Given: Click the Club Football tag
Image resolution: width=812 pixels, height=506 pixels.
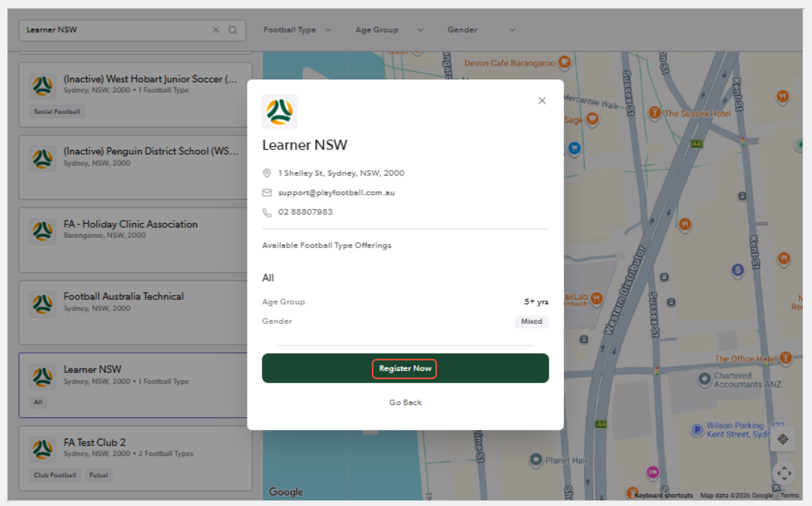Looking at the screenshot, I should (x=55, y=475).
